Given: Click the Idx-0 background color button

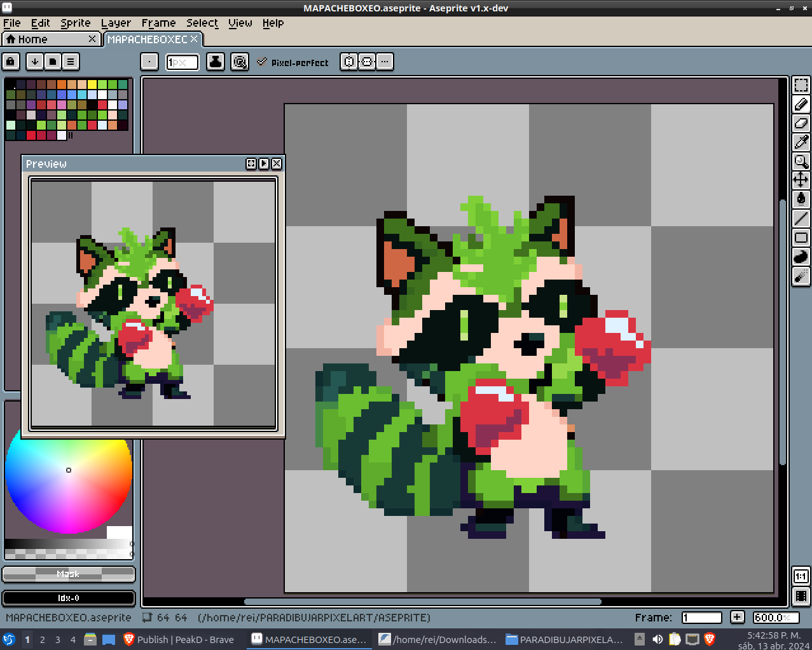Looking at the screenshot, I should point(69,598).
